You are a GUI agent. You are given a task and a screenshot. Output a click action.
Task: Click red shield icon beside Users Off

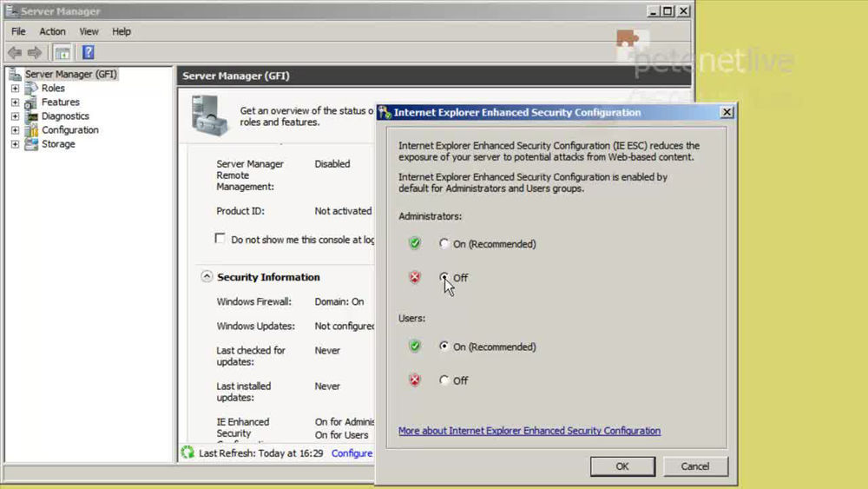point(415,380)
